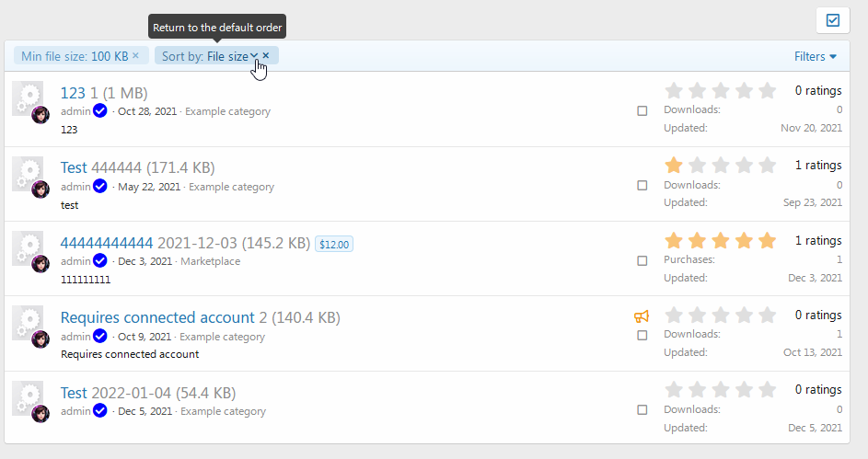Toggle sort direction arrow next to File size
This screenshot has height=459, width=868.
[254, 55]
